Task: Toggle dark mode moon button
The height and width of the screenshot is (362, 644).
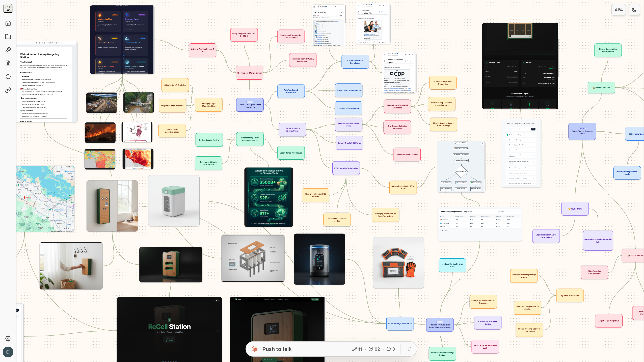Action: (x=634, y=10)
